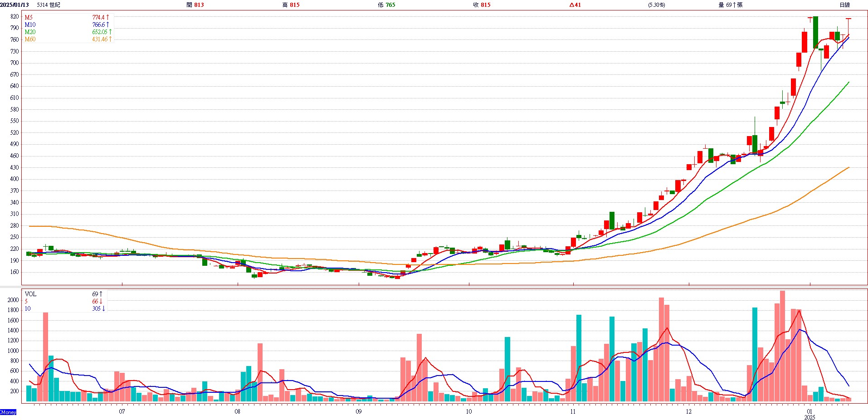The image size is (868, 420).
Task: Click the 01 2025 marker on time axis
Action: click(x=809, y=414)
